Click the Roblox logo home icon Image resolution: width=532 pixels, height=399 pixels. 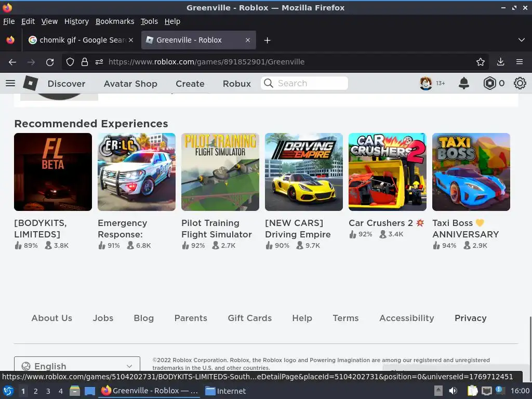[x=30, y=83]
